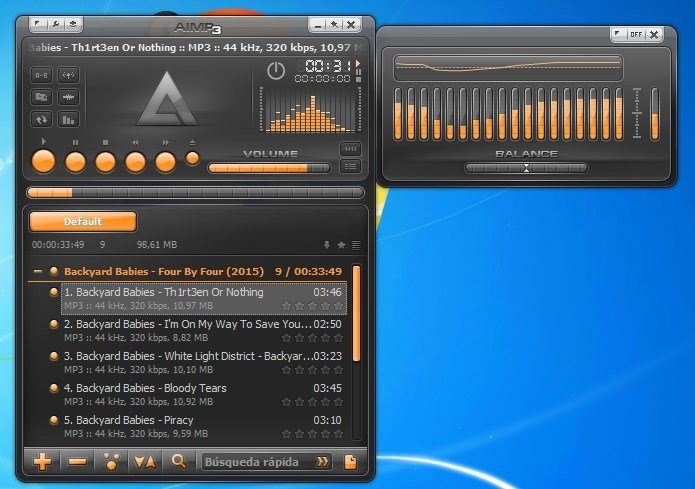Toggle visualization bars icon
695x489 pixels.
pyautogui.click(x=68, y=119)
